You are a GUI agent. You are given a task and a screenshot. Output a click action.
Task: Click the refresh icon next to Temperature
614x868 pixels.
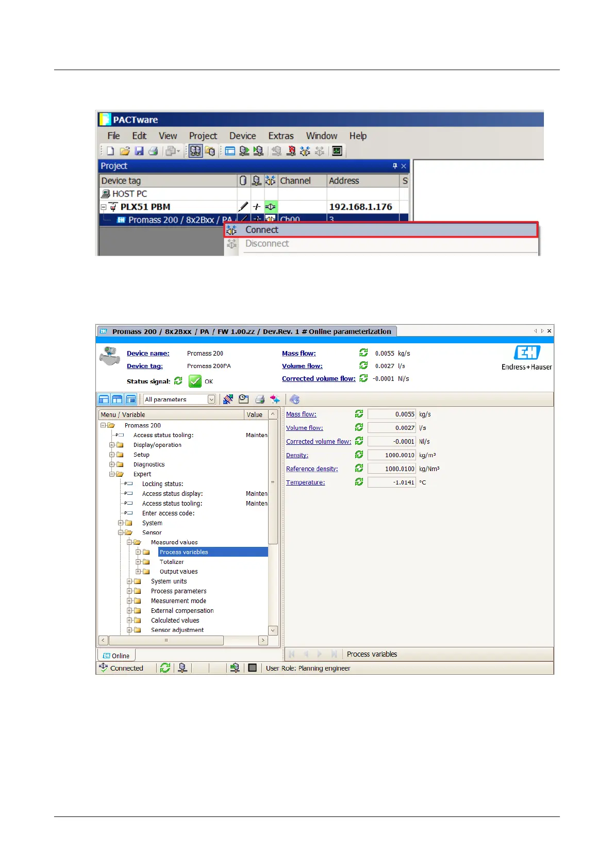point(359,482)
